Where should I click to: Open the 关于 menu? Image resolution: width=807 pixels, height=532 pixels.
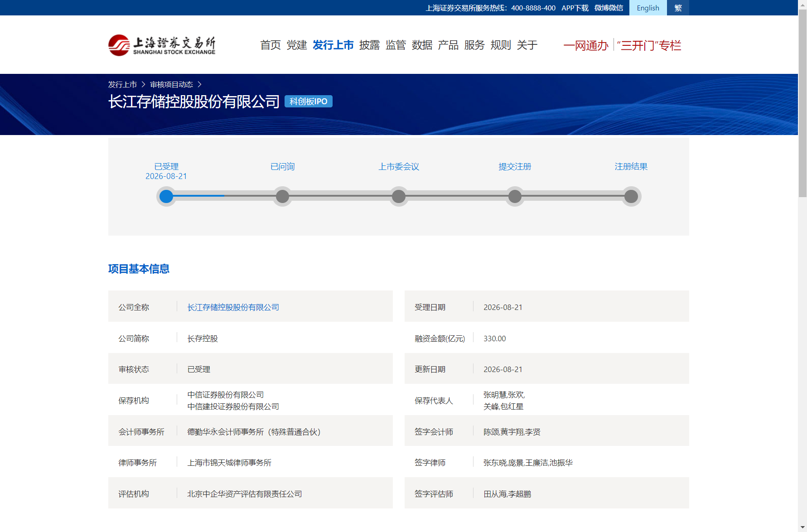(x=527, y=45)
